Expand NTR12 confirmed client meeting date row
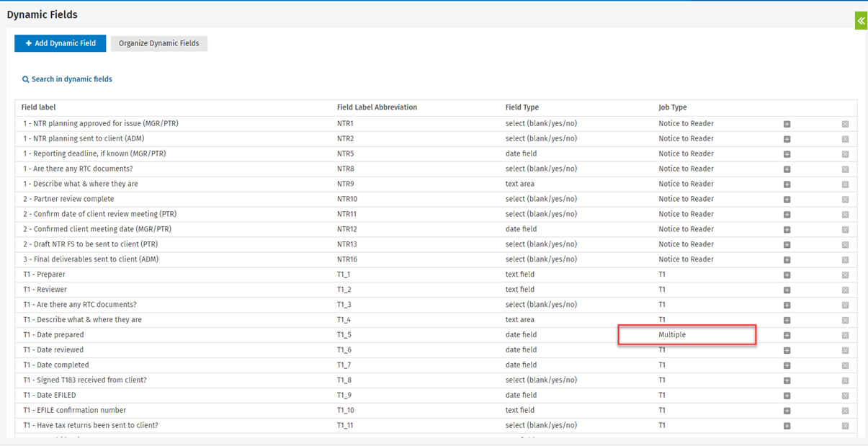The height and width of the screenshot is (446, 868). click(787, 230)
